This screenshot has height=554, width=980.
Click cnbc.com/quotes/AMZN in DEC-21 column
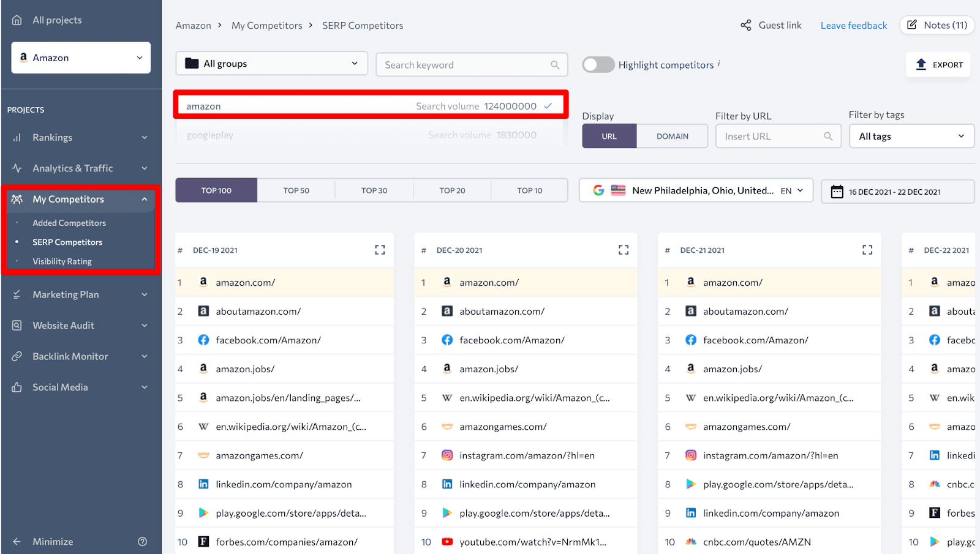coord(757,542)
